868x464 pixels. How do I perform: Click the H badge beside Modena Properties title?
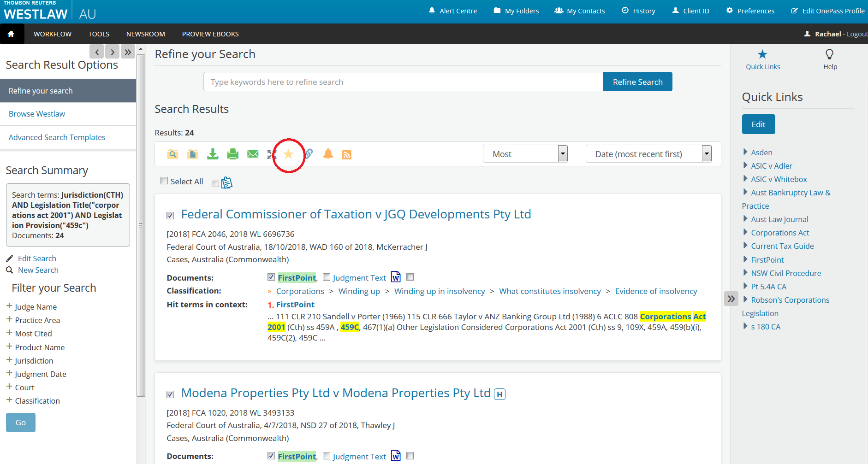499,394
